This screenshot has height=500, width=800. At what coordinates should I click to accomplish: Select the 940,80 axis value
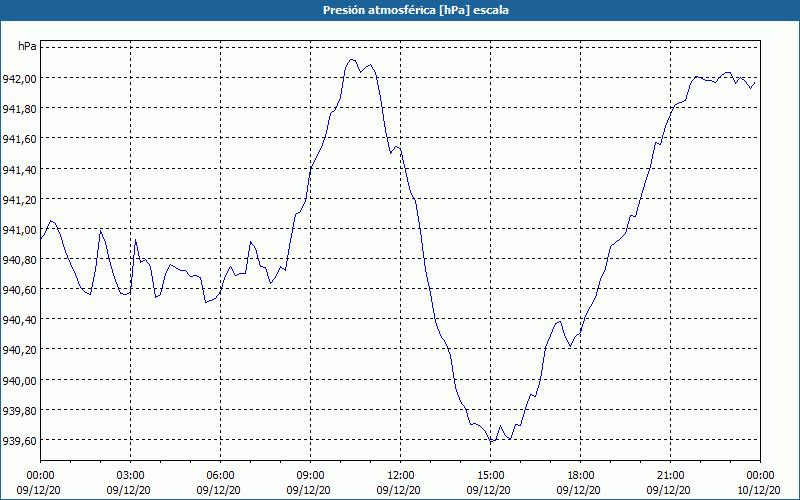tap(19, 260)
